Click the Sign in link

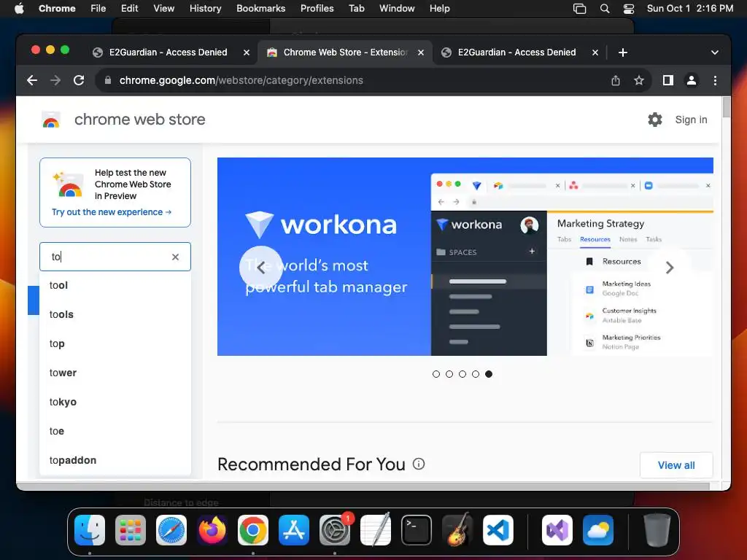coord(691,120)
